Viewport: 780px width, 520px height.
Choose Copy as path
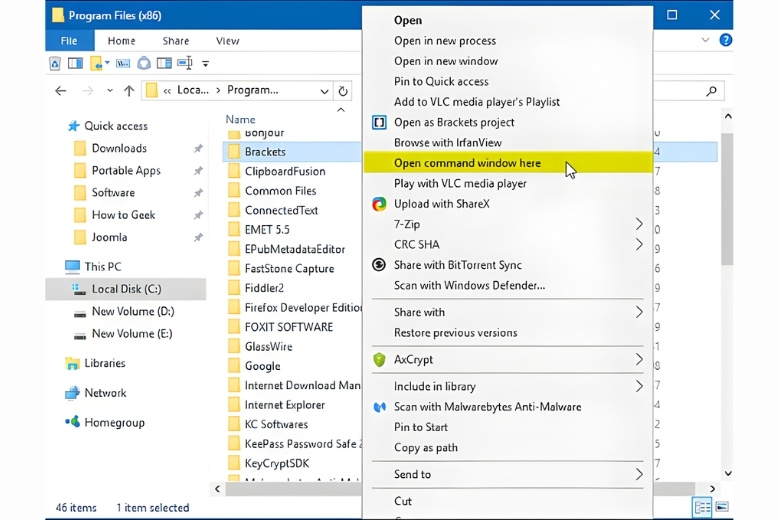tap(507, 448)
